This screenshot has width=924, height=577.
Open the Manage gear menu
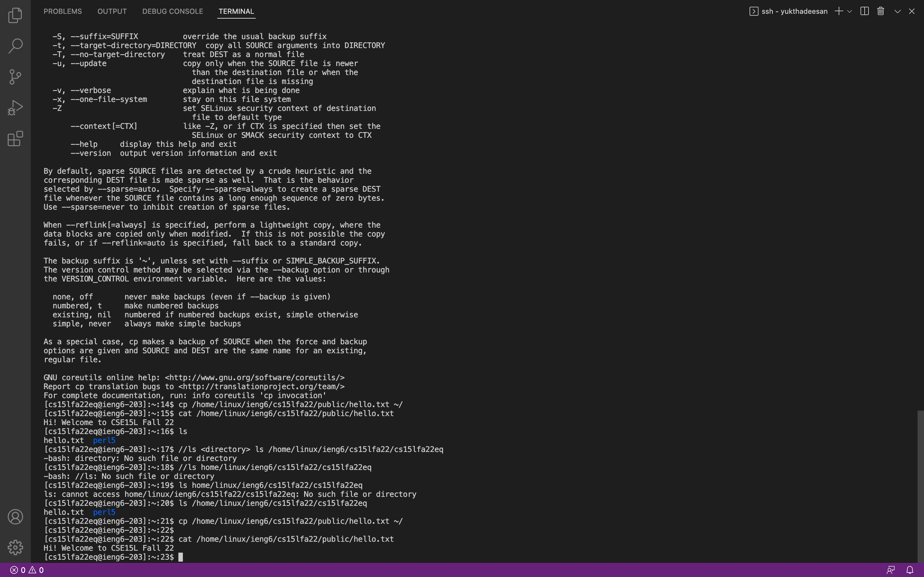coord(15,547)
